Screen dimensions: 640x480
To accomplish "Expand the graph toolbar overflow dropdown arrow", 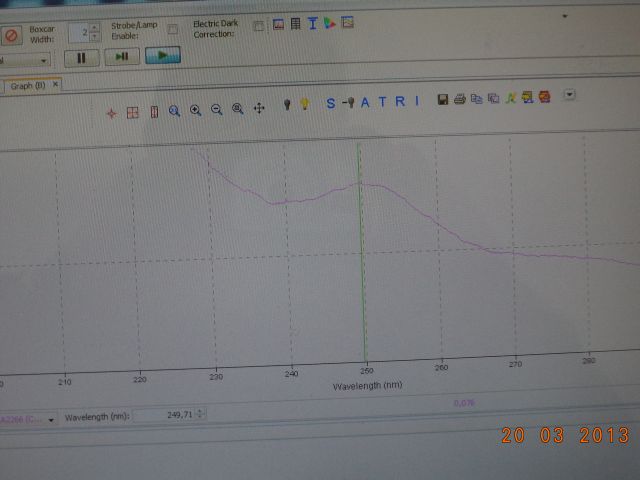I will click(569, 95).
